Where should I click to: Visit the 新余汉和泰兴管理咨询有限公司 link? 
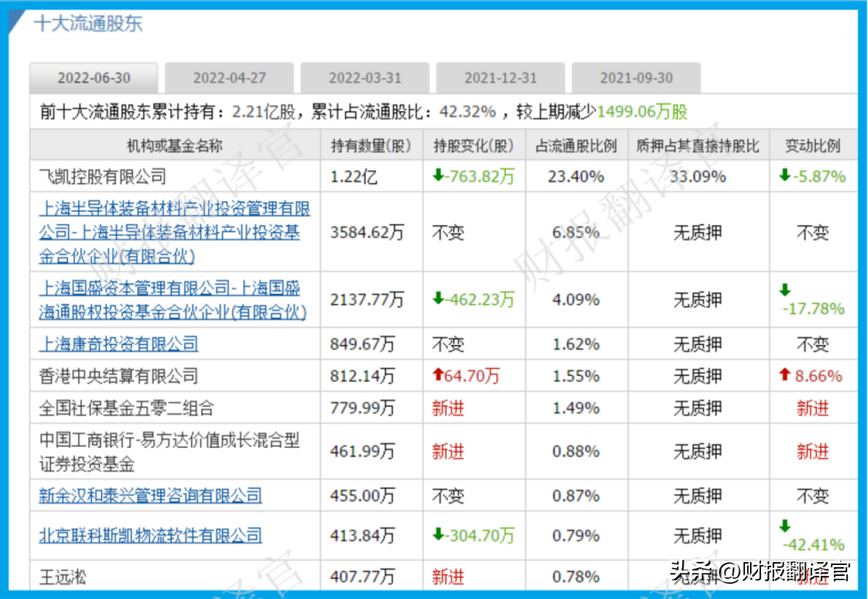click(150, 496)
